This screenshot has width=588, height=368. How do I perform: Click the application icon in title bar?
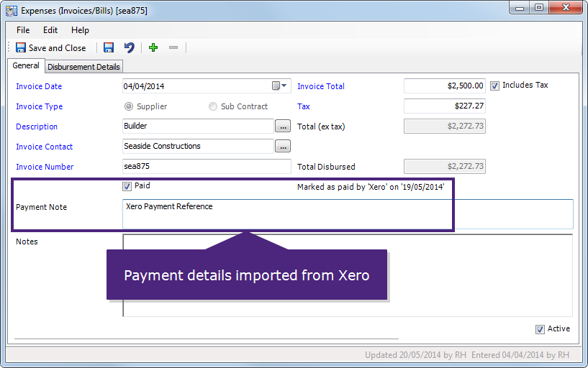click(x=12, y=10)
